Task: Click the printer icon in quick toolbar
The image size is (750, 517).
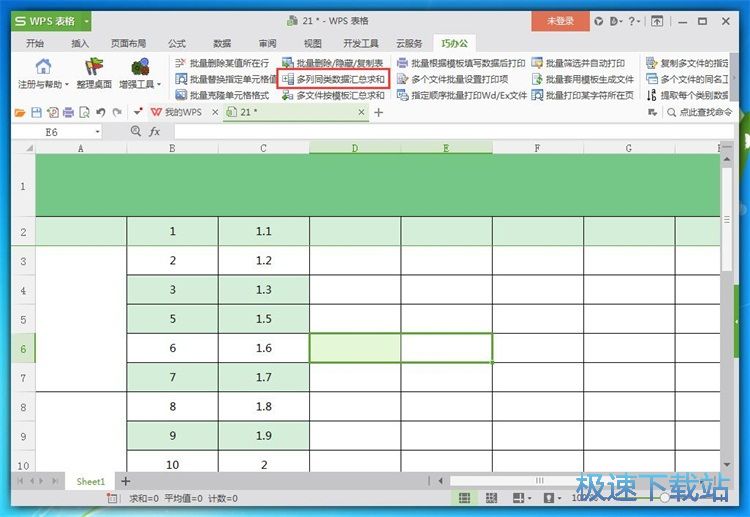Action: click(x=68, y=112)
